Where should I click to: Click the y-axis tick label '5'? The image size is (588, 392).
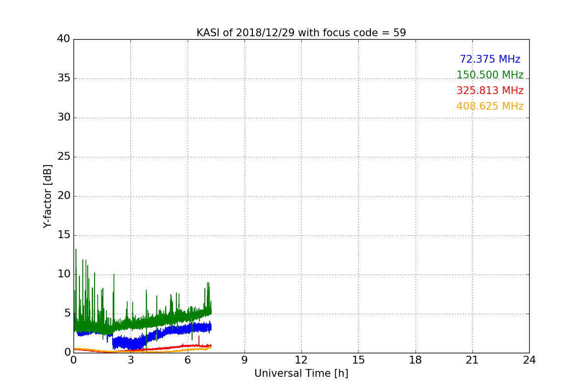click(x=67, y=314)
